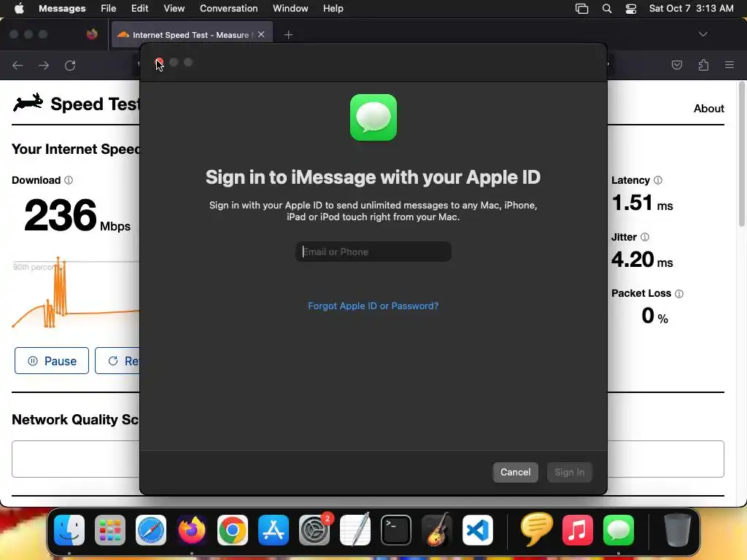Viewport: 747px width, 560px height.
Task: Open App Store from the Dock
Action: [x=274, y=530]
